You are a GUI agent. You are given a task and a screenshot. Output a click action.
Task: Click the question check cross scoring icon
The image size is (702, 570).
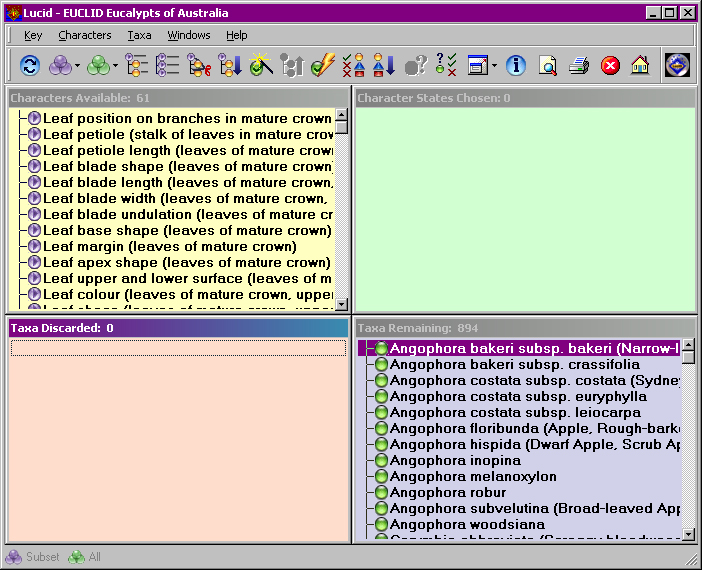tap(446, 65)
